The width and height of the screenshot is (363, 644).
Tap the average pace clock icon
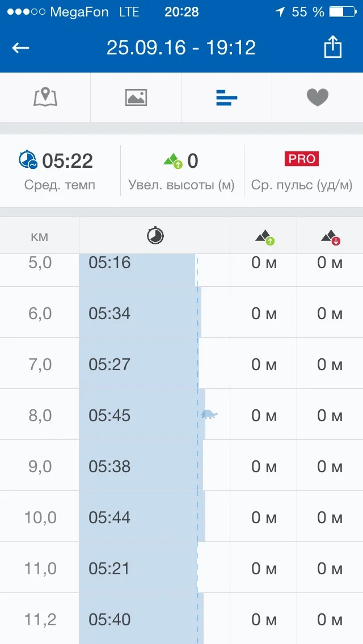27,160
